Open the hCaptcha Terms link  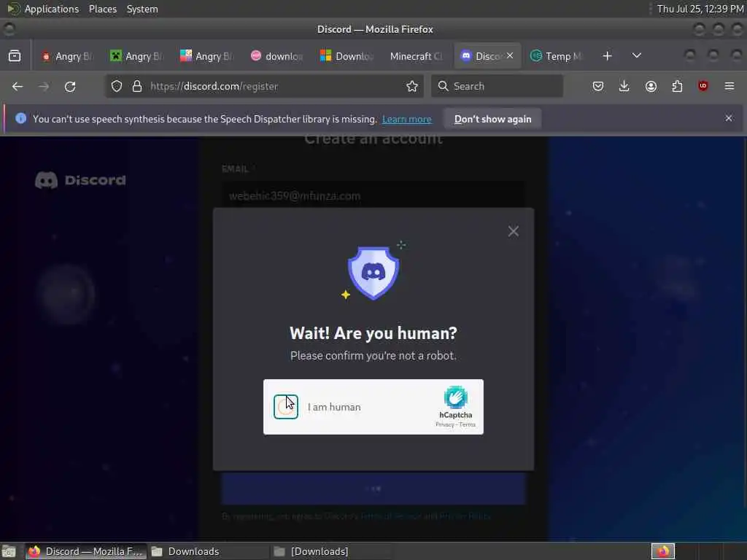pyautogui.click(x=468, y=425)
